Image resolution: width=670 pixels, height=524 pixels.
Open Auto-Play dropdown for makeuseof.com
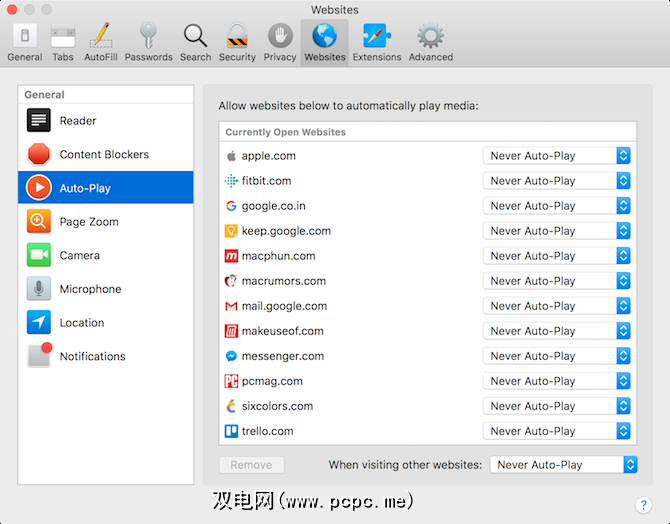[x=557, y=331]
